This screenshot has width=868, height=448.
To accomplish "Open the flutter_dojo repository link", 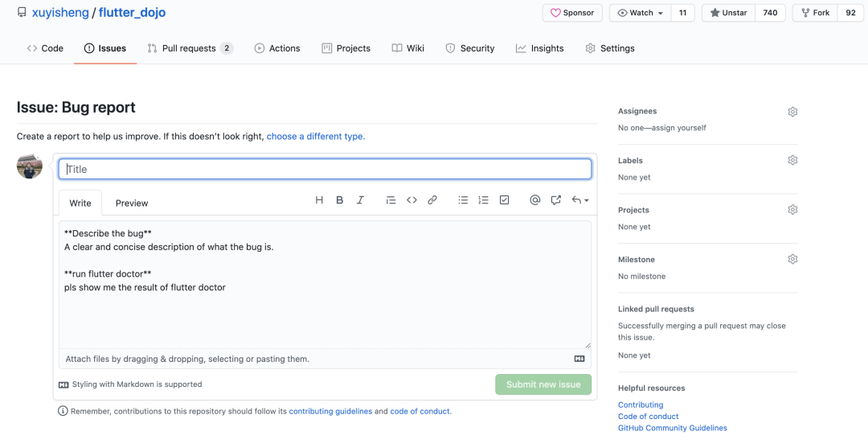I will 132,12.
